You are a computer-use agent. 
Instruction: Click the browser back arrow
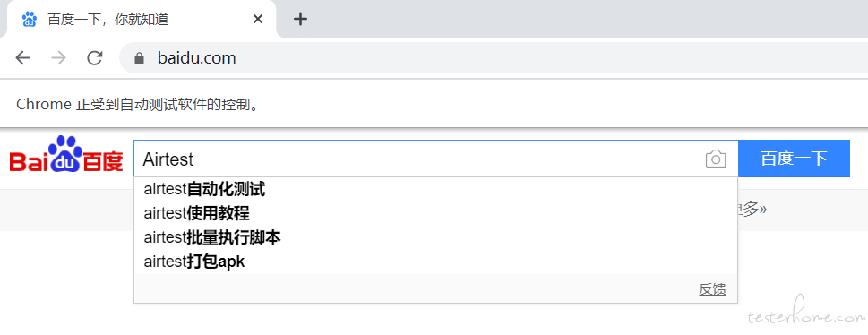pos(22,57)
